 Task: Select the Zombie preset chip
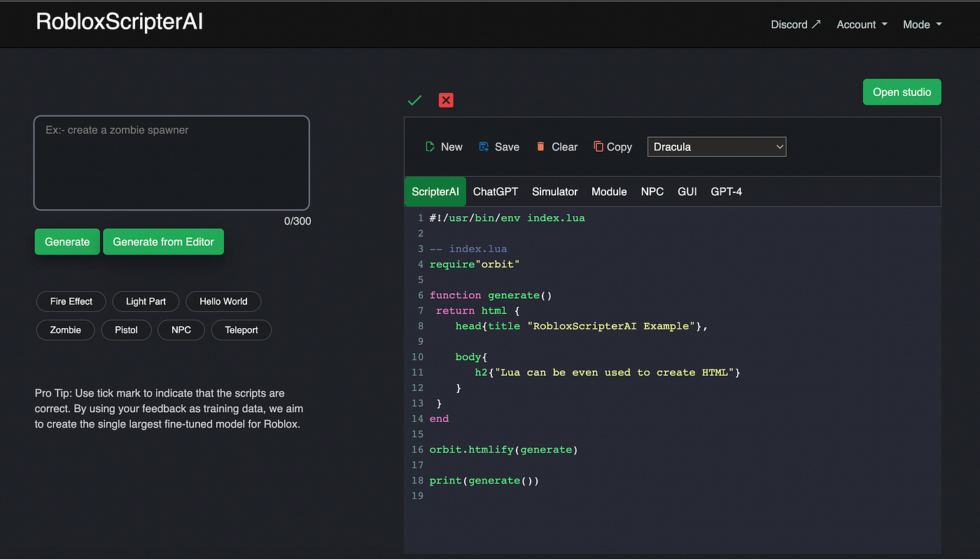[x=65, y=330]
